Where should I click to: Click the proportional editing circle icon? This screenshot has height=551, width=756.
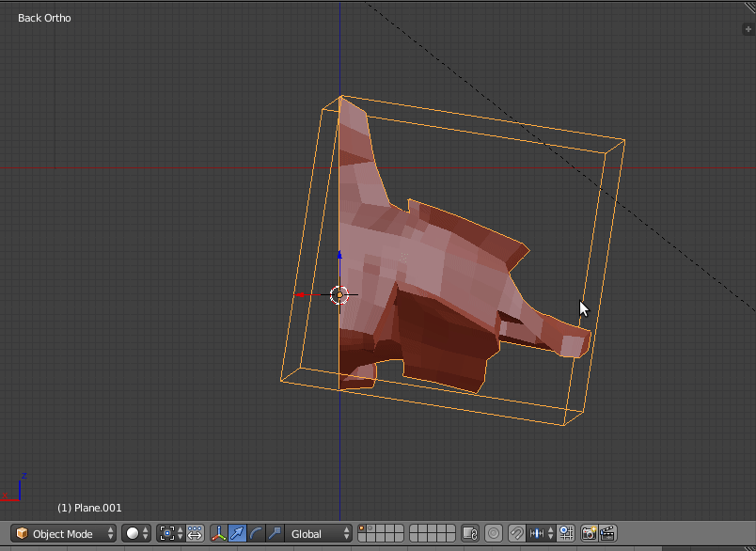(494, 533)
